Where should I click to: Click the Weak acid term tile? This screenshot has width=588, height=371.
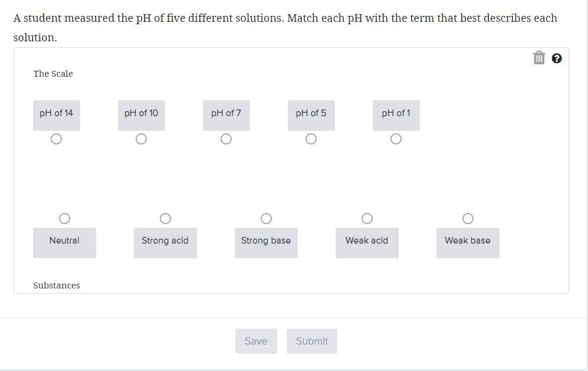click(x=367, y=241)
